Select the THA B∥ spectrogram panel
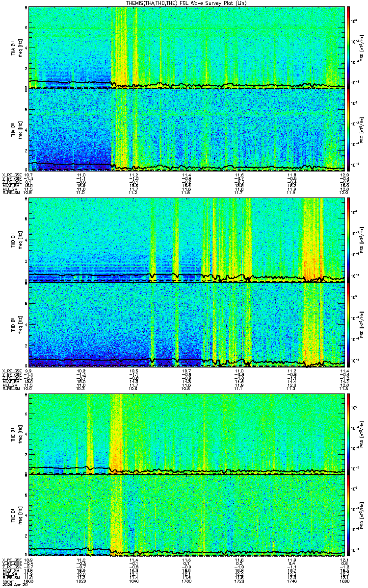 pos(187,130)
